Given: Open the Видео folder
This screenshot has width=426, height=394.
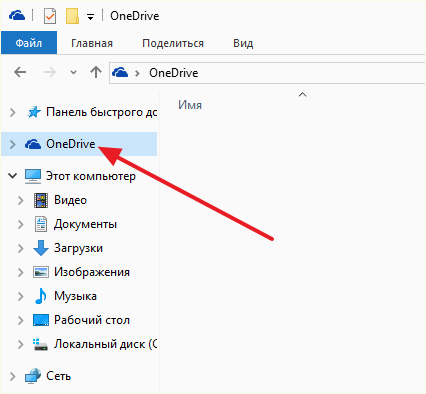Looking at the screenshot, I should (70, 200).
